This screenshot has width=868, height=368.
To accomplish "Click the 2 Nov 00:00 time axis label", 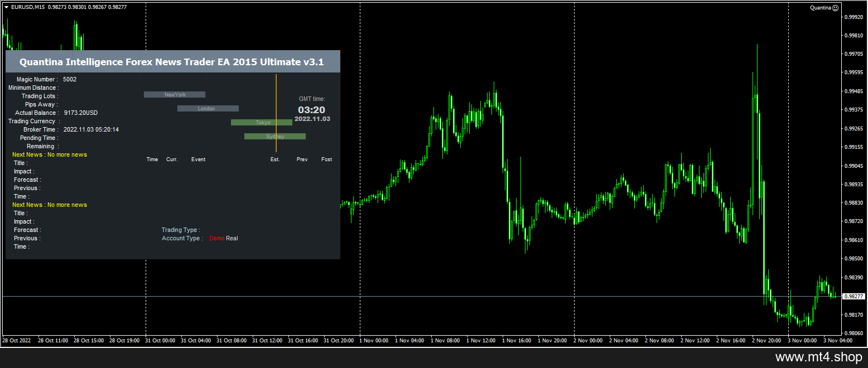I will pyautogui.click(x=588, y=340).
